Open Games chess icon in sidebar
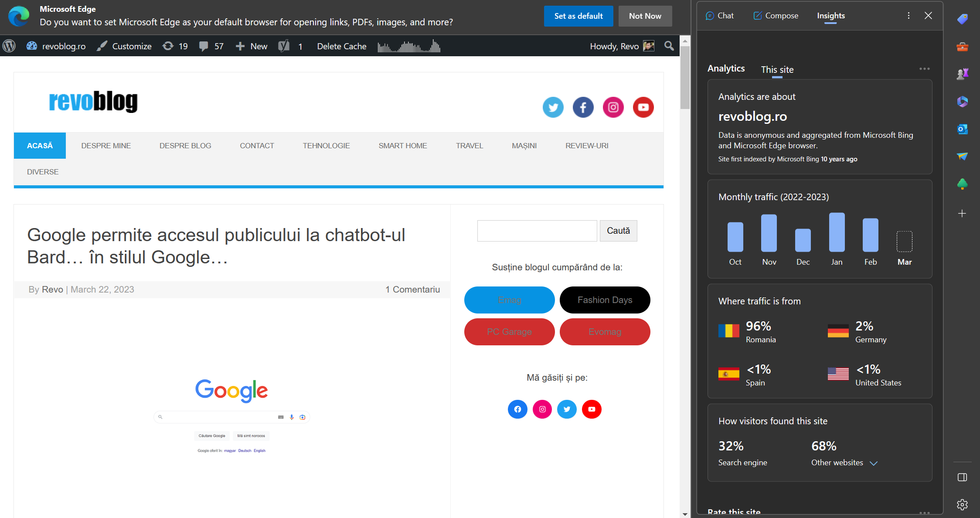Screen dimensions: 980x518 (x=962, y=74)
